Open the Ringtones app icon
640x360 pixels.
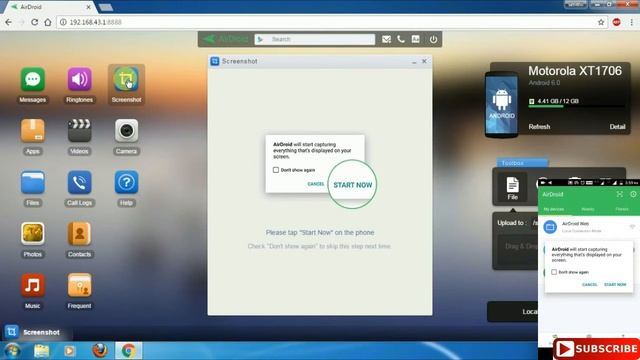click(80, 80)
